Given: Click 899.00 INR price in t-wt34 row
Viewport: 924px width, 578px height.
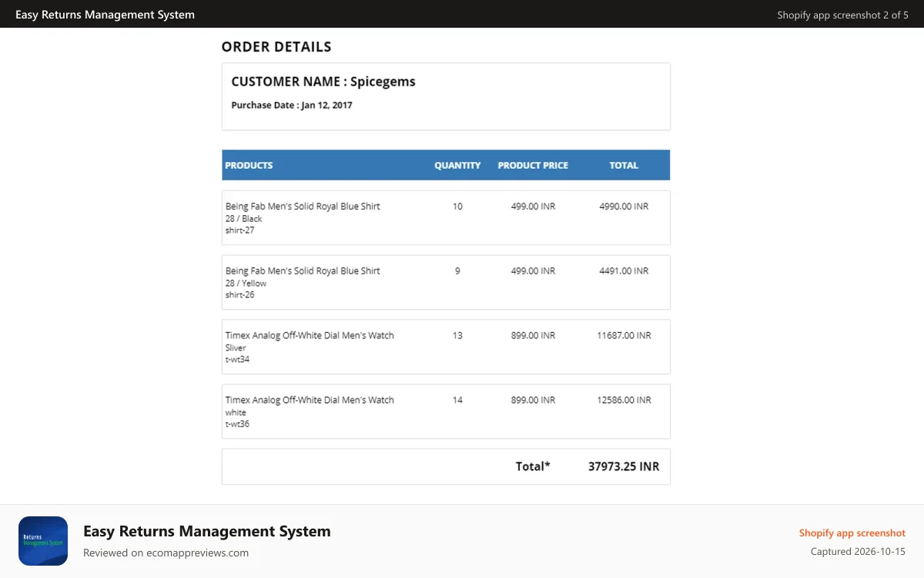Looking at the screenshot, I should pyautogui.click(x=533, y=336).
